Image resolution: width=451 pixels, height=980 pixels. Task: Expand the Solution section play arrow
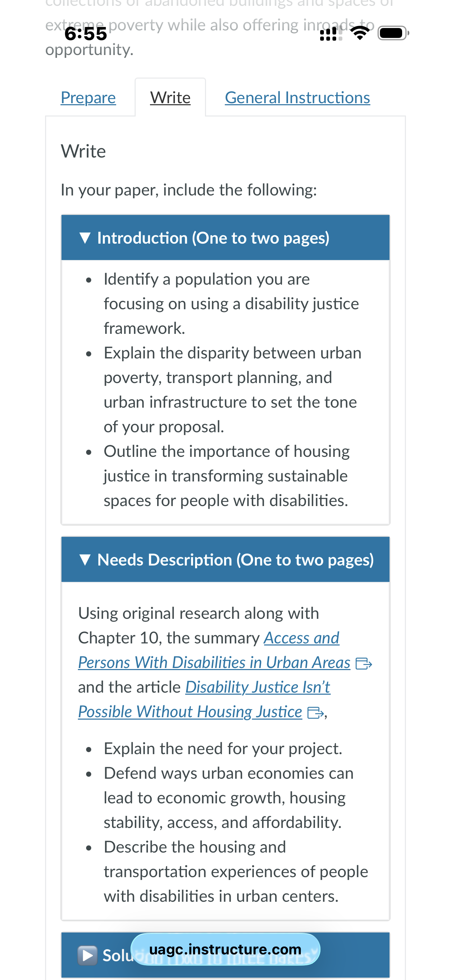pyautogui.click(x=87, y=955)
